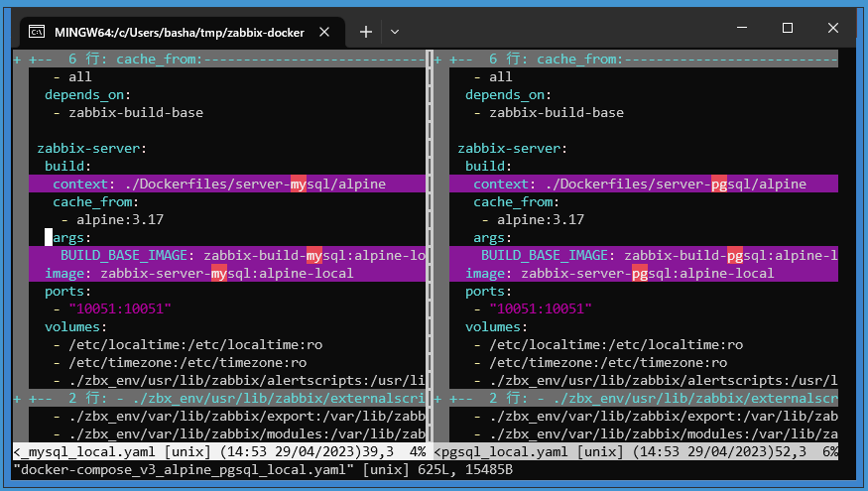Minimize the terminal window

[742, 28]
